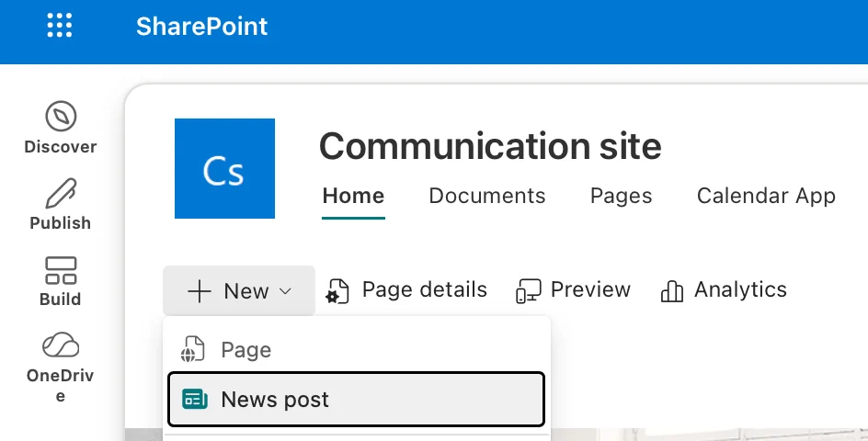Click the blue Cs site logo

pos(224,168)
